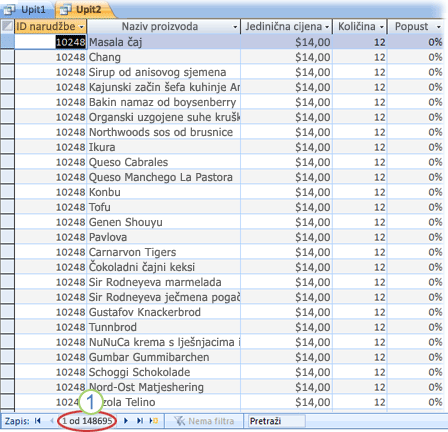448x432 pixels.
Task: Click the cell Čokoladni čajni keksi
Action: pos(164,267)
